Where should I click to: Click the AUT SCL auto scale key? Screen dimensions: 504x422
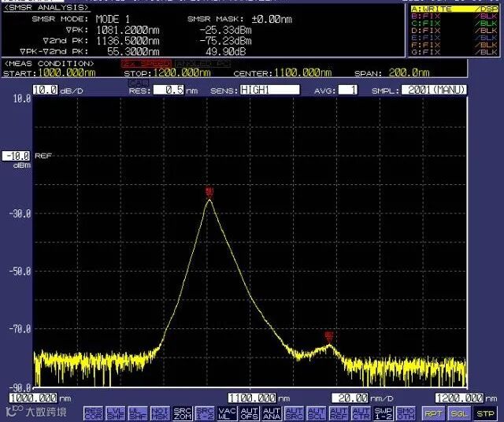(x=317, y=413)
